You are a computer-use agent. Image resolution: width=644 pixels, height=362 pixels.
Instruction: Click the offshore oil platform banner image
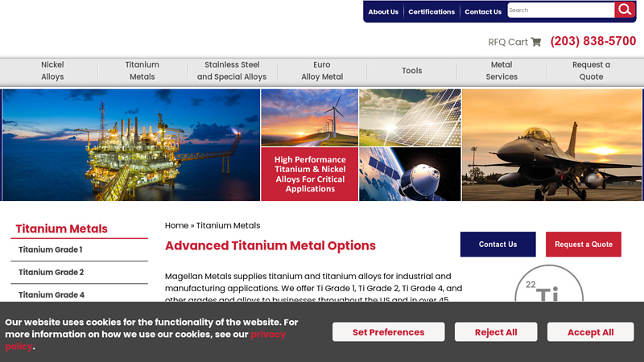[x=131, y=145]
